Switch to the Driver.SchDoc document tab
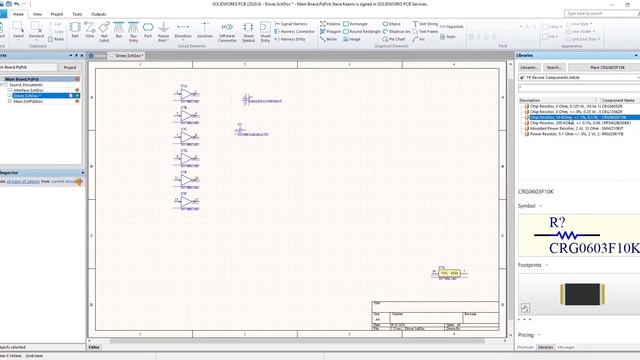This screenshot has width=640, height=360. [x=127, y=56]
